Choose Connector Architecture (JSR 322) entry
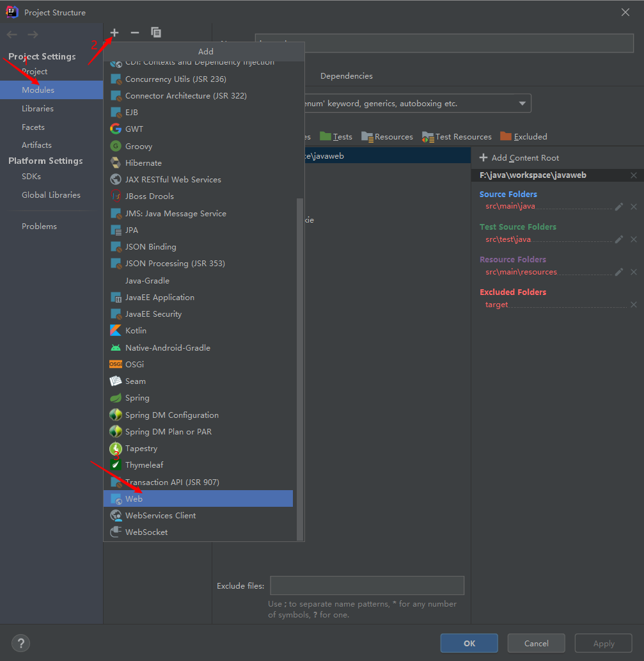This screenshot has height=661, width=644. tap(198, 96)
